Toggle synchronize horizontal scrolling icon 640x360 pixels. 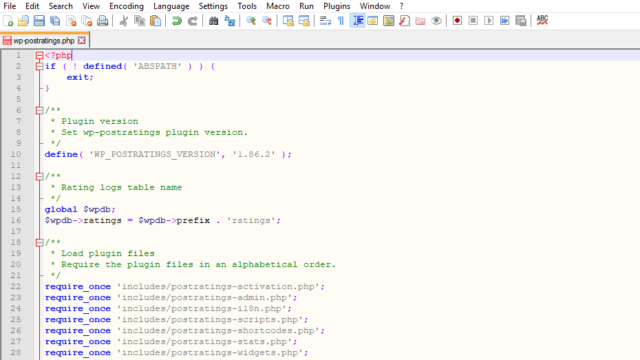304,21
